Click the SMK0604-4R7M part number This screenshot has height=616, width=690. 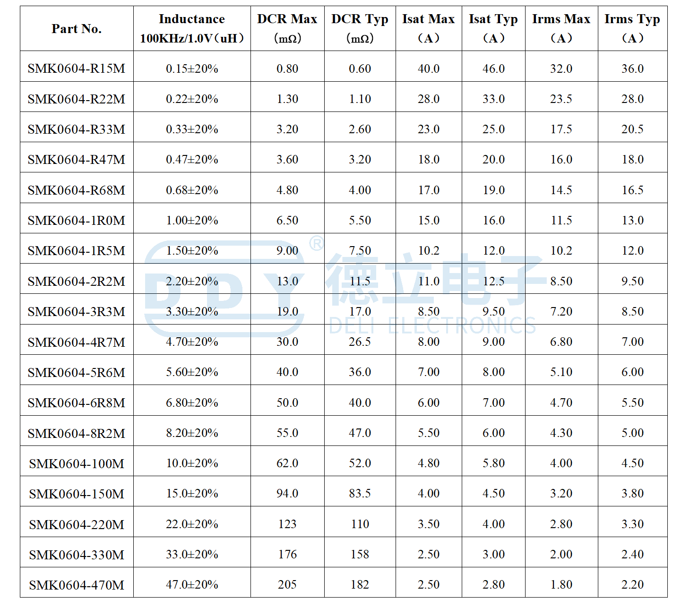pos(77,342)
